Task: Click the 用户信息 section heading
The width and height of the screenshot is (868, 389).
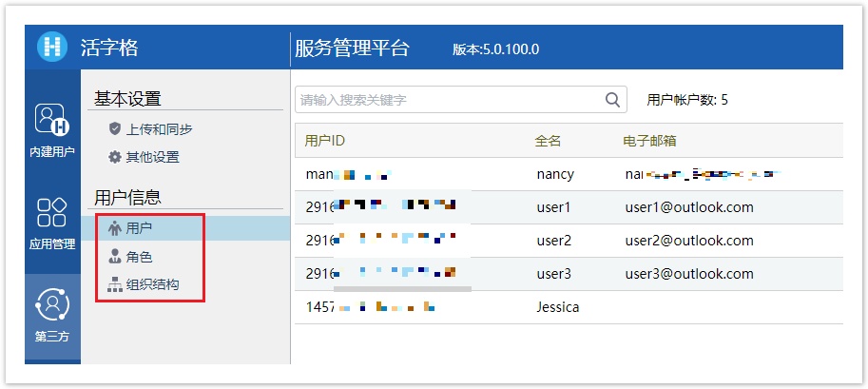Action: 127,197
